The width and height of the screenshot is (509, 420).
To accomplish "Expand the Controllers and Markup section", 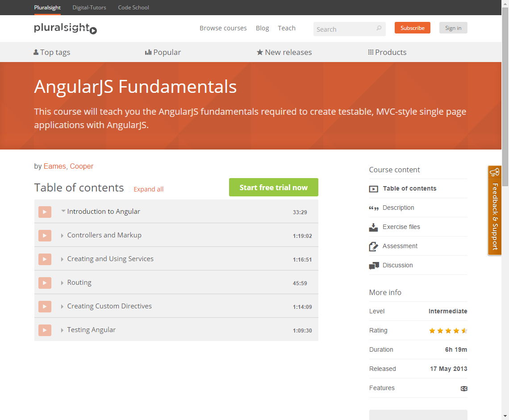I will pos(62,236).
